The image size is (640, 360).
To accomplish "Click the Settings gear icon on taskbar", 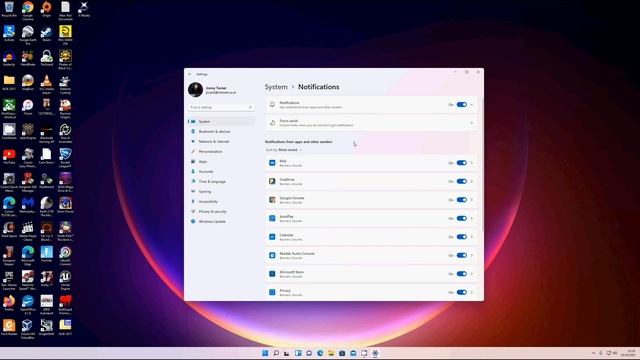I will (x=375, y=353).
